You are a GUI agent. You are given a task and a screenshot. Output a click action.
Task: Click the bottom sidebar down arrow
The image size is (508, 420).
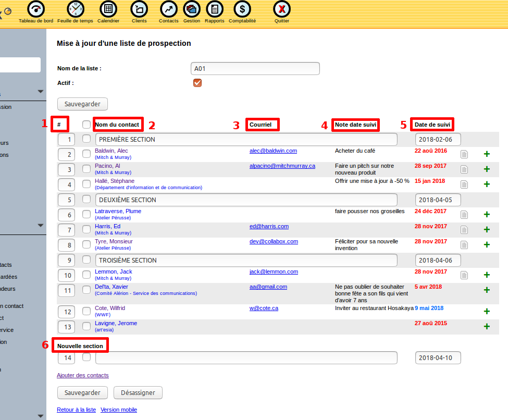41,416
